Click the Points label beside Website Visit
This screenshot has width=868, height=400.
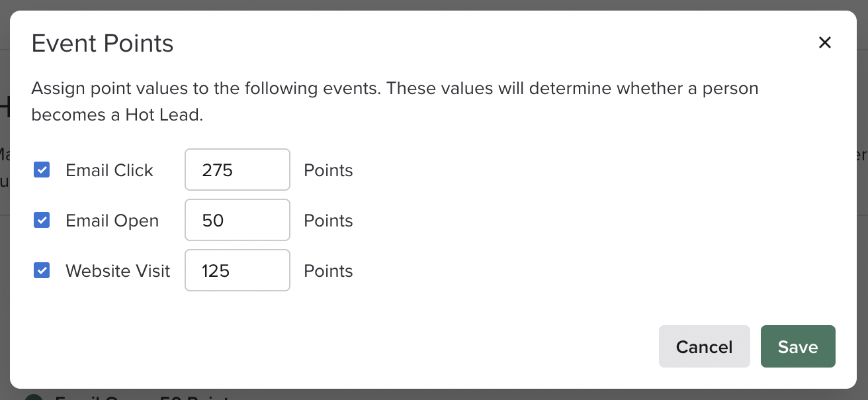pos(327,271)
